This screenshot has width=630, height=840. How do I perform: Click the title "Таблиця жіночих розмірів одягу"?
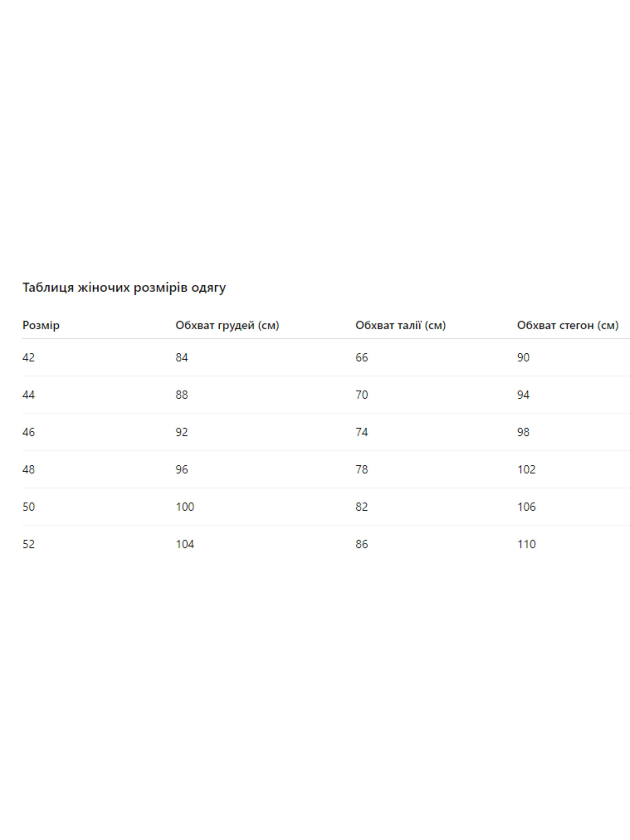[x=124, y=287]
